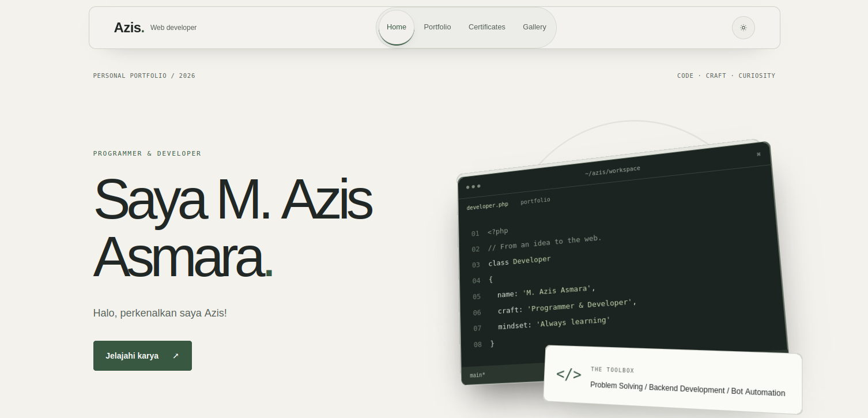Screen dimensions: 868x418
Task: Click 'CODE · CRAFT · CURIOSITY' text
Action: [726, 76]
